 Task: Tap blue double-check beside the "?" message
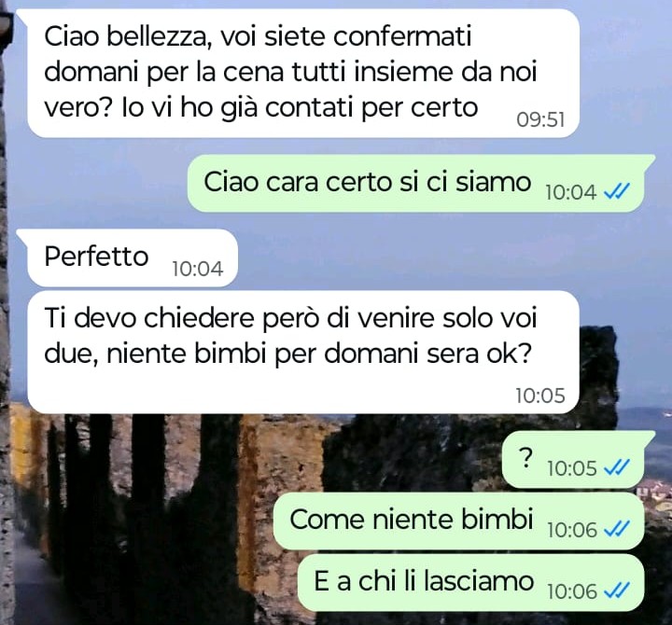point(617,467)
